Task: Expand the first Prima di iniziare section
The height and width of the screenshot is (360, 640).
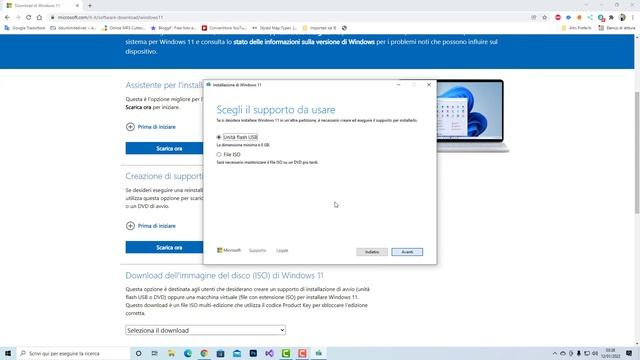Action: pos(151,127)
